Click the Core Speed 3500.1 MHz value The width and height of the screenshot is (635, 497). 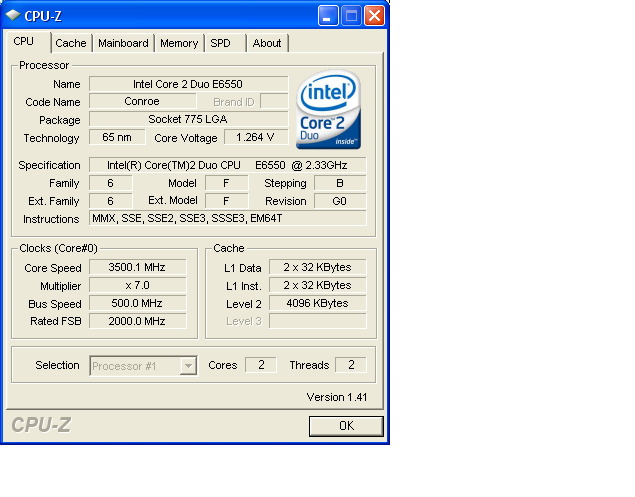[x=137, y=267]
